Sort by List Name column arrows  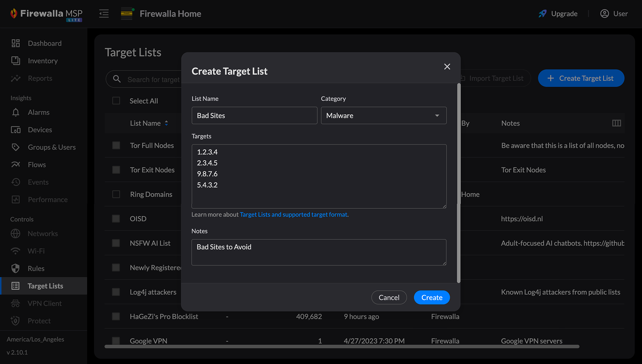pos(166,123)
